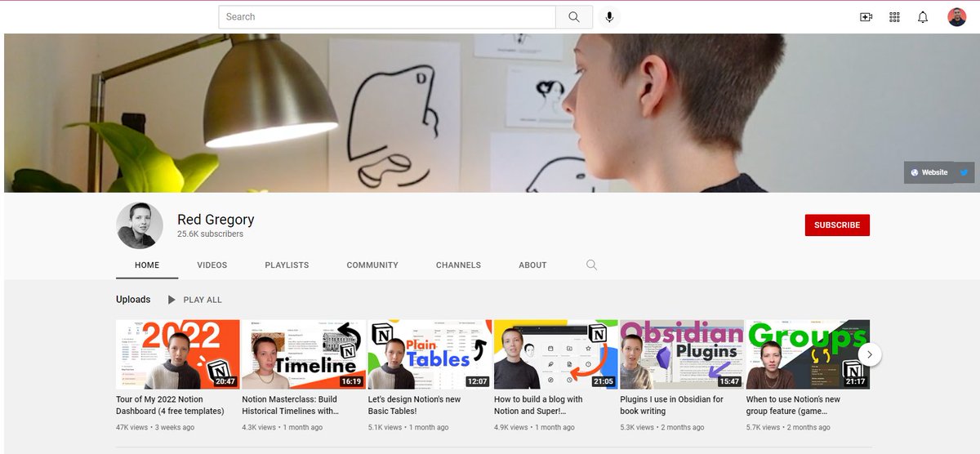The height and width of the screenshot is (454, 980).
Task: Click title Let's design Notion's new Basic Tables
Action: pyautogui.click(x=415, y=405)
